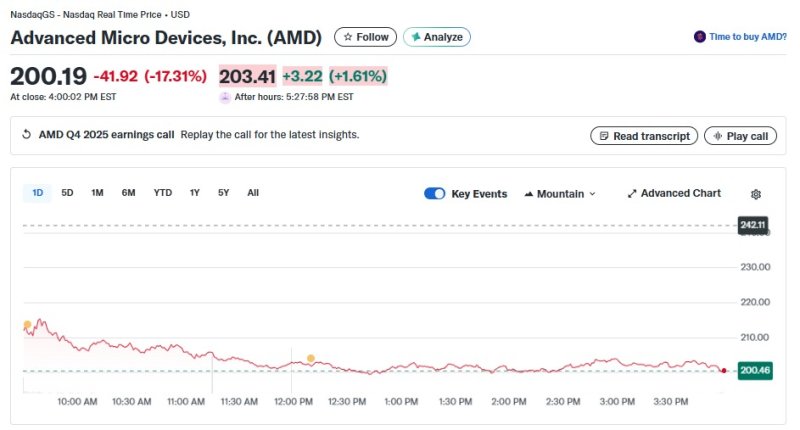Switch to the 5D range tab
Viewport: 800px width, 430px height.
click(67, 193)
